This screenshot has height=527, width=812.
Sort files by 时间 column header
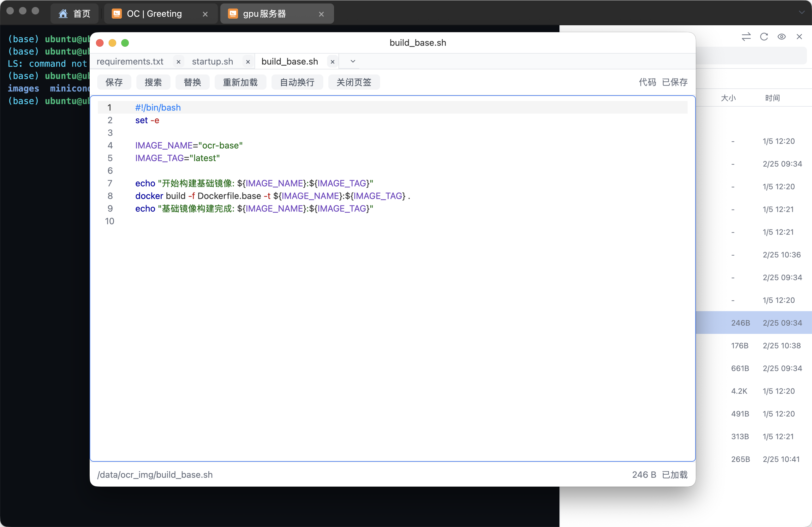click(773, 98)
